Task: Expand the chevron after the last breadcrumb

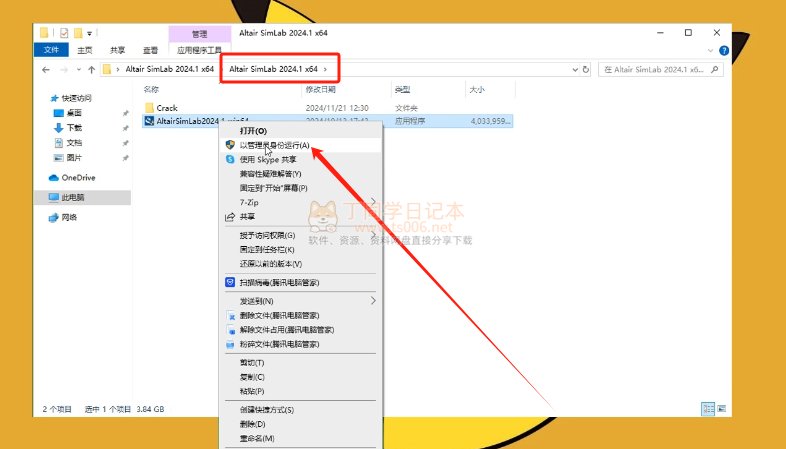Action: point(325,69)
